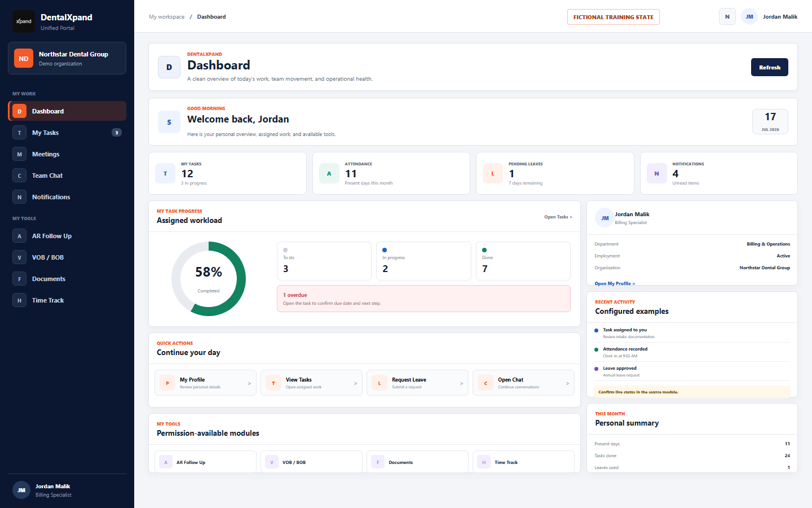This screenshot has height=508, width=812.
Task: Click the Dashboard D icon in the sidebar
Action: click(19, 111)
